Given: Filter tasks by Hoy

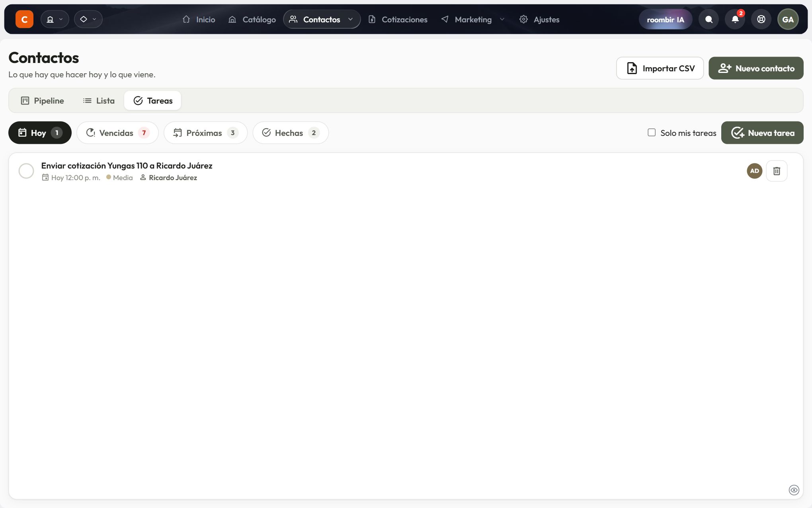Looking at the screenshot, I should pyautogui.click(x=40, y=133).
